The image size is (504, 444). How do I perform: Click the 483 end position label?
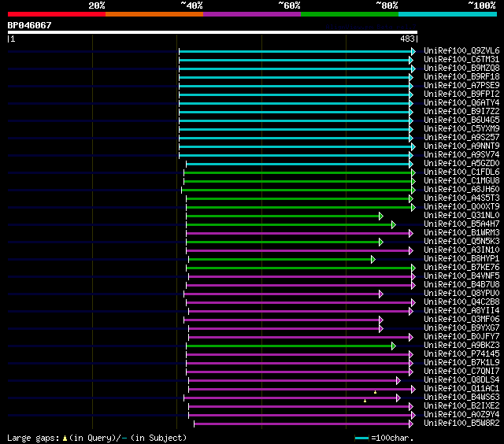pos(407,39)
